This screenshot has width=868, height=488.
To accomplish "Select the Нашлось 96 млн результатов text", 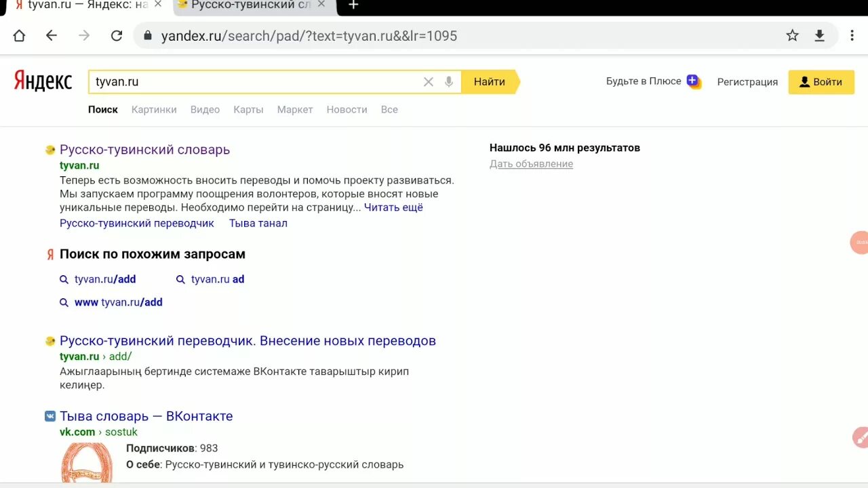I will point(565,148).
